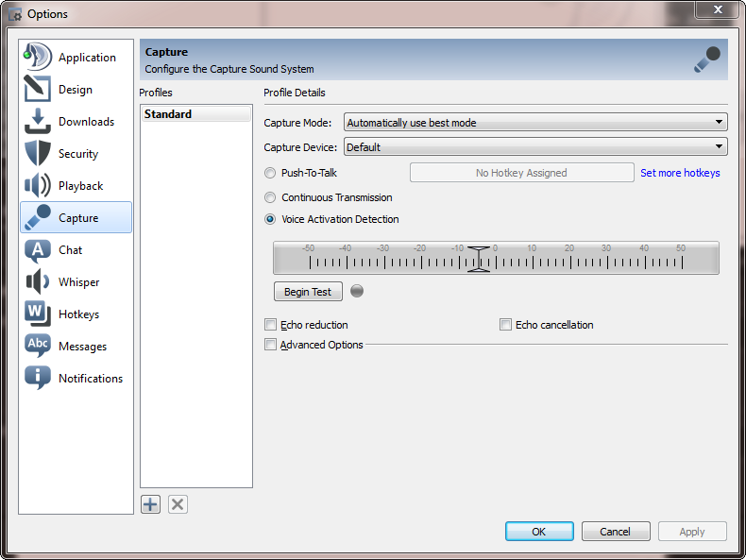Viewport: 746px width, 560px height.
Task: Switch to the Messages settings page
Action: click(81, 347)
